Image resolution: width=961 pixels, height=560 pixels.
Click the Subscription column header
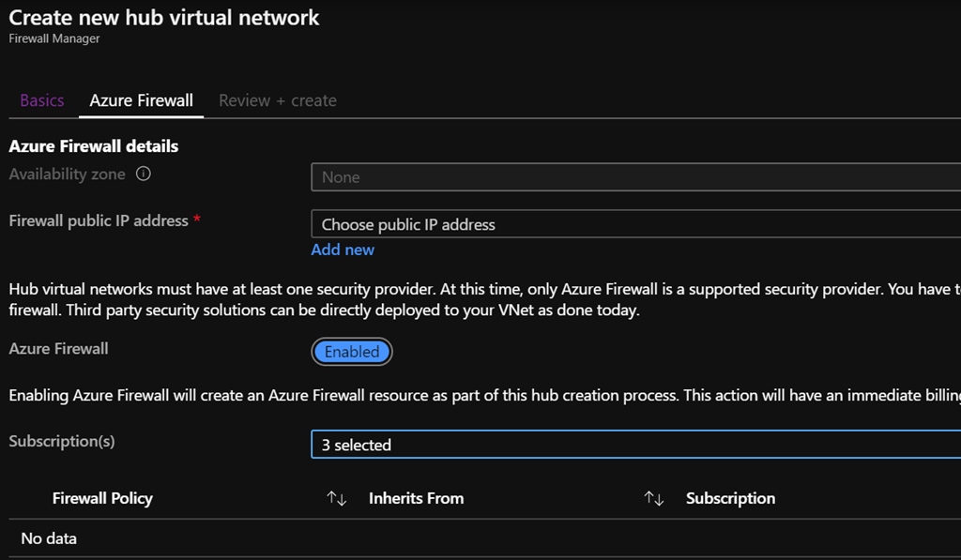tap(730, 498)
